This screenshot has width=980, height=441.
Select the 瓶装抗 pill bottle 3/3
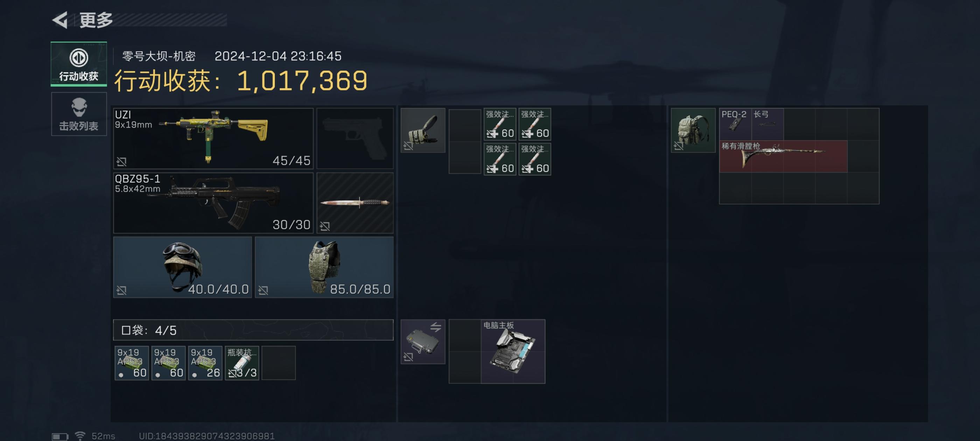pos(242,363)
